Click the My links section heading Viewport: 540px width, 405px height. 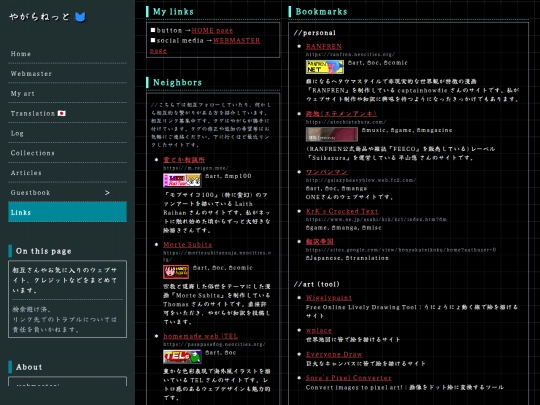click(173, 12)
